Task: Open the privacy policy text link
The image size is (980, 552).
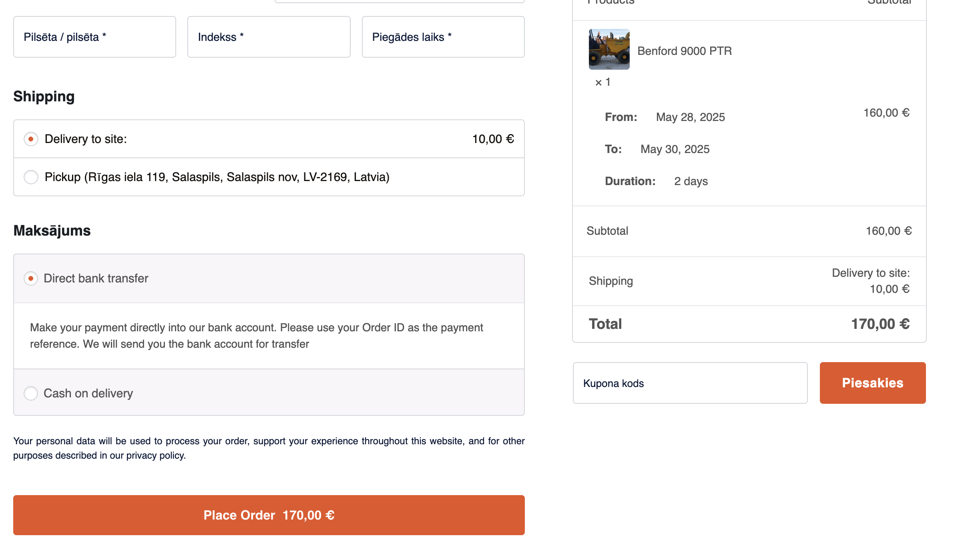Action: [x=155, y=455]
